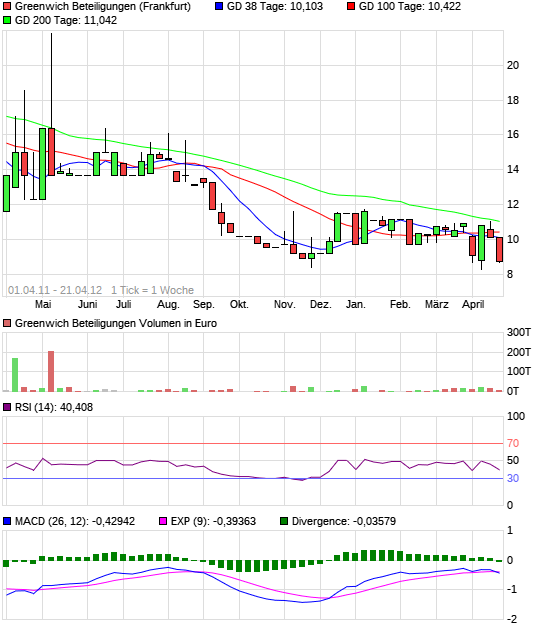Select the April label on the time axis

[x=473, y=304]
